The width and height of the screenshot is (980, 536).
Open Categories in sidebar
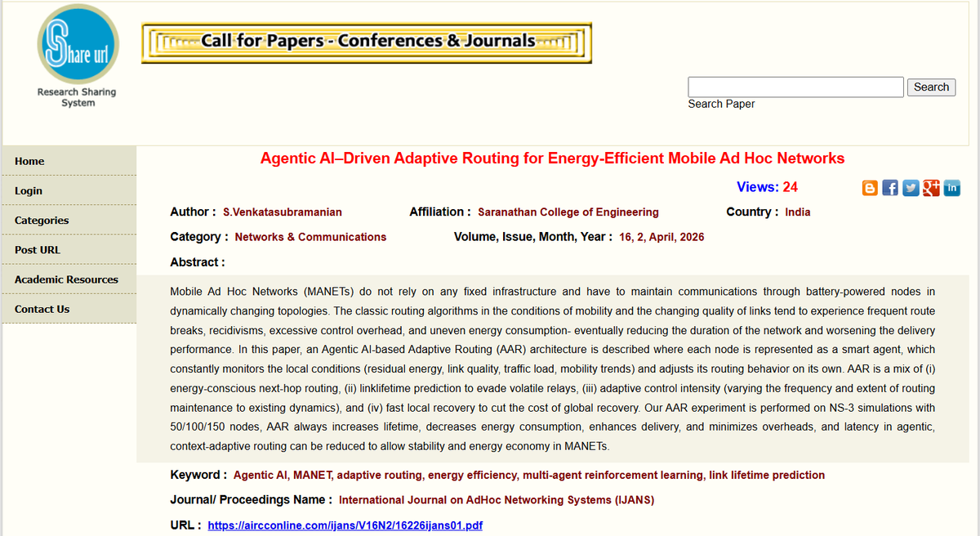pos(69,220)
